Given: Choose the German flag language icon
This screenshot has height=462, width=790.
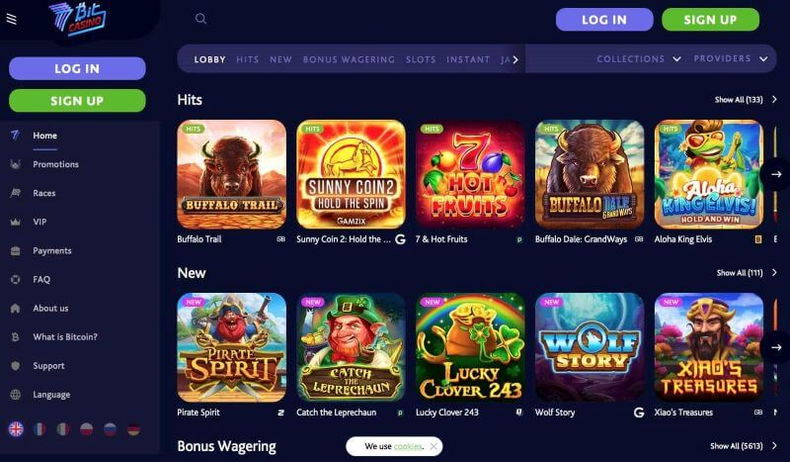Looking at the screenshot, I should 134,429.
